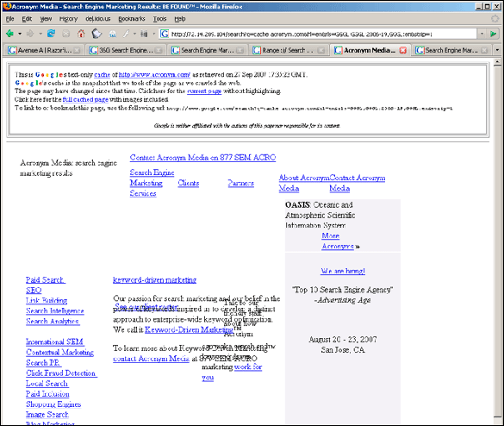This screenshot has height=426, width=504.
Task: Reload the page with the Refresh icon
Action: coord(51,33)
